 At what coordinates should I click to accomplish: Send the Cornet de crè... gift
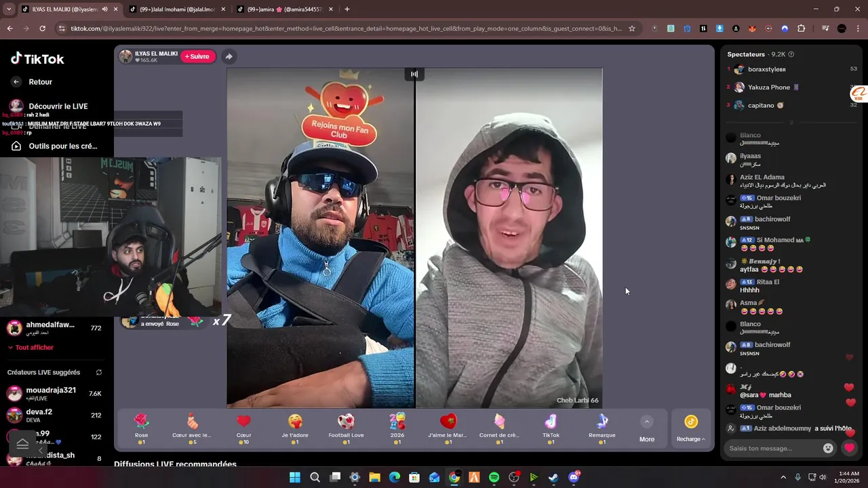[x=499, y=428]
